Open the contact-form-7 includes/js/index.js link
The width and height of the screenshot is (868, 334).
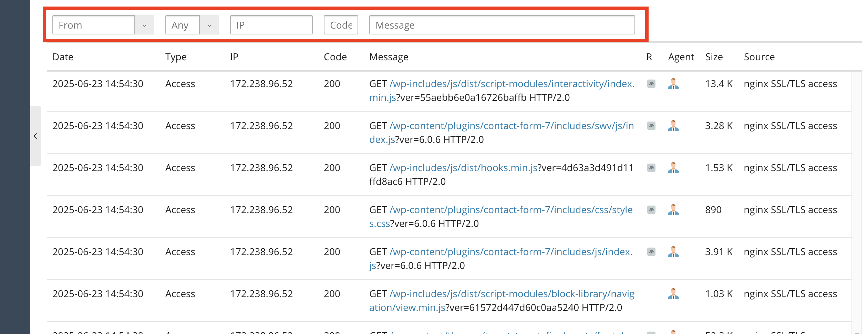tap(501, 259)
